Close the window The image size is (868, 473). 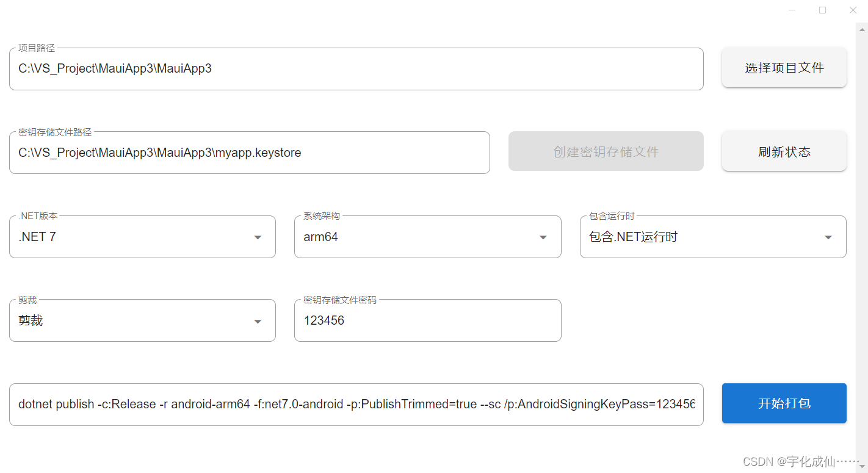[853, 10]
